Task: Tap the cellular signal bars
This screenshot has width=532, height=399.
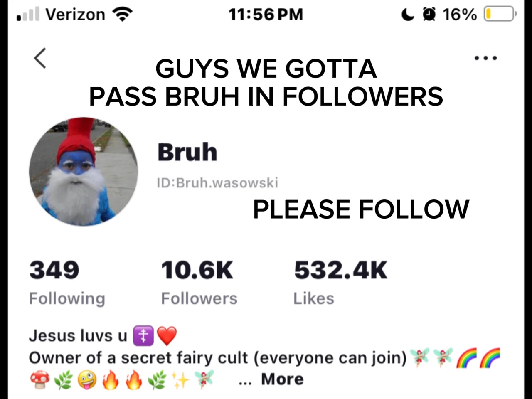Action: (x=28, y=15)
